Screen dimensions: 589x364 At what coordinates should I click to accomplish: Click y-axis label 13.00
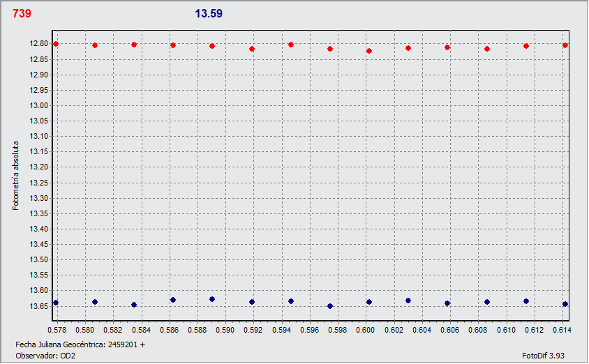coord(39,105)
